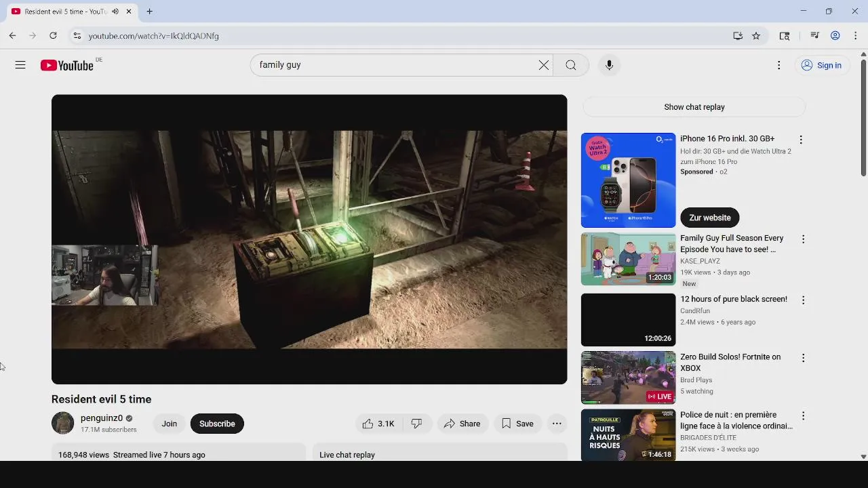The image size is (868, 488).
Task: Click Zero Build Solos Fortnite title
Action: [730, 363]
